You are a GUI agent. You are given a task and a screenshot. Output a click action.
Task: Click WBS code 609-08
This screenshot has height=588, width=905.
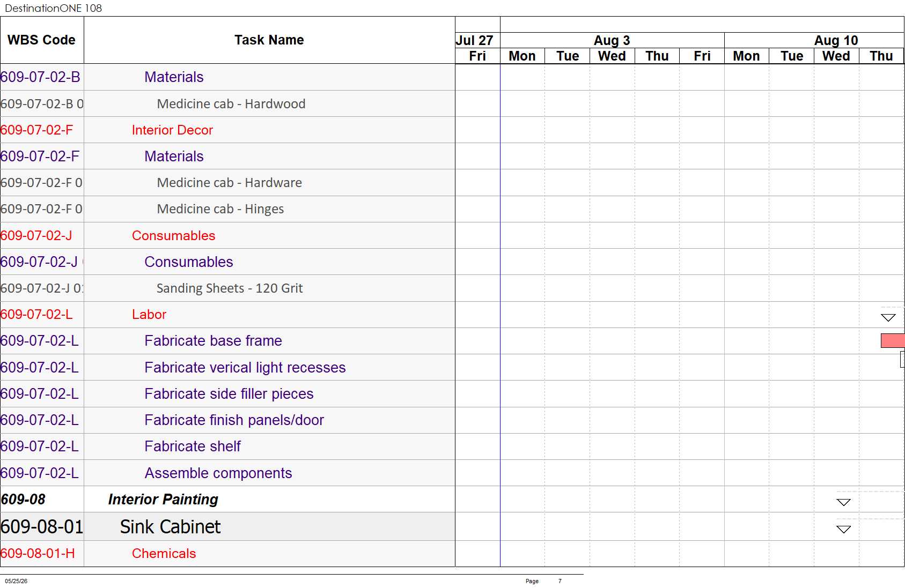[x=23, y=500]
